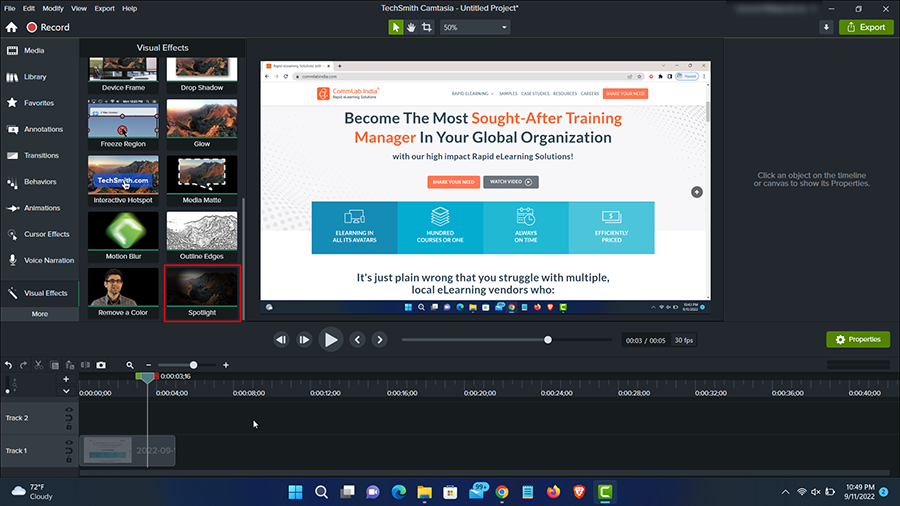Expand the track options chevron below plus
Screen dimensions: 900x506
66,391
